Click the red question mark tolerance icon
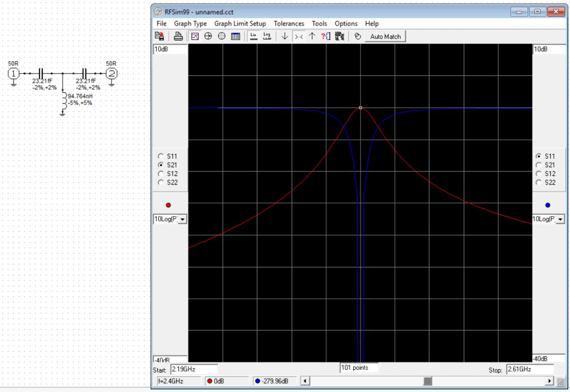 coord(325,37)
